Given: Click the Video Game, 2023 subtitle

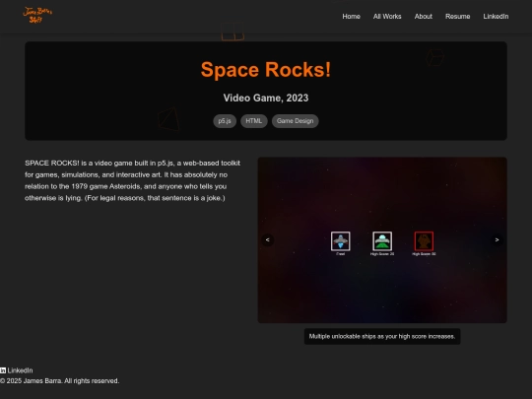Looking at the screenshot, I should [266, 99].
